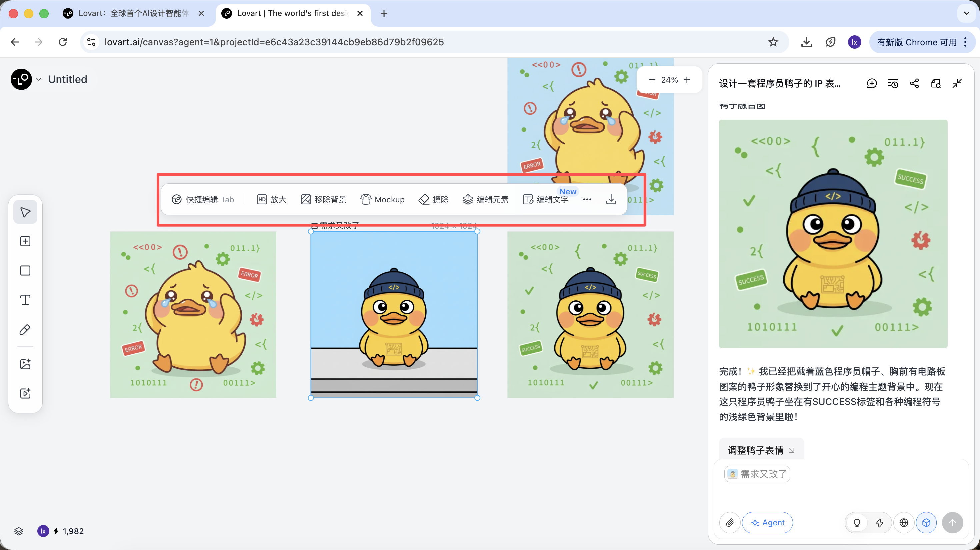Select the arrow pointer tool
The height and width of the screenshot is (550, 980).
[25, 212]
